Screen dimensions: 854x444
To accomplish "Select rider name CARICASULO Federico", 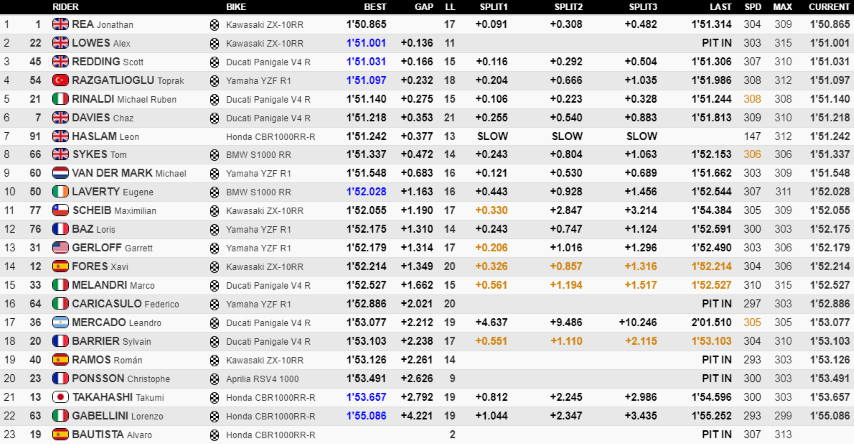I will [x=125, y=303].
